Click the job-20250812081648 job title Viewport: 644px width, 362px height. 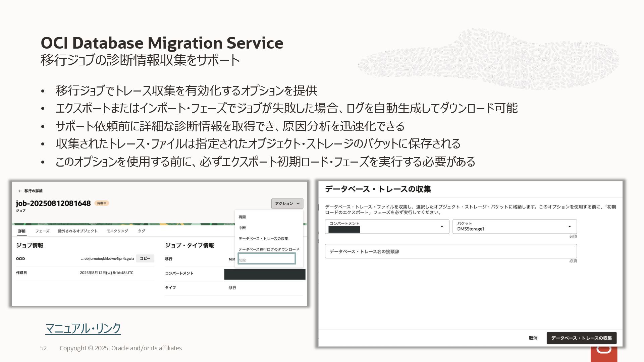53,203
